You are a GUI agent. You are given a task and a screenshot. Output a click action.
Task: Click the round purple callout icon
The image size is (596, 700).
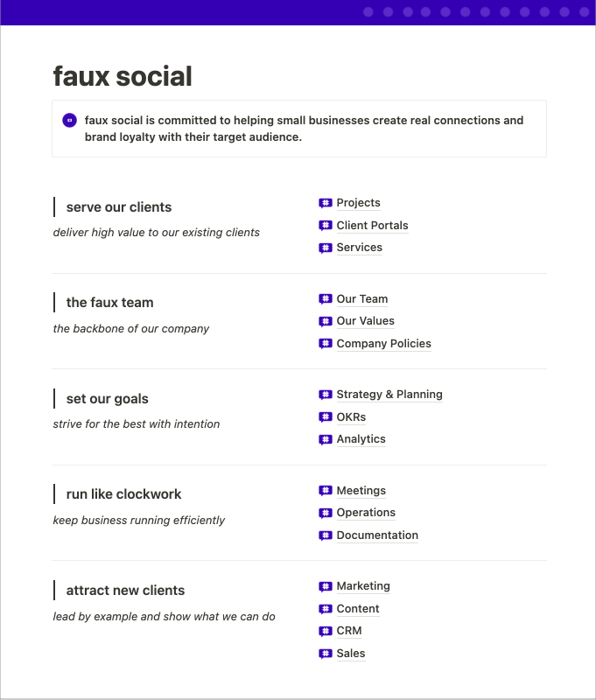coord(70,120)
